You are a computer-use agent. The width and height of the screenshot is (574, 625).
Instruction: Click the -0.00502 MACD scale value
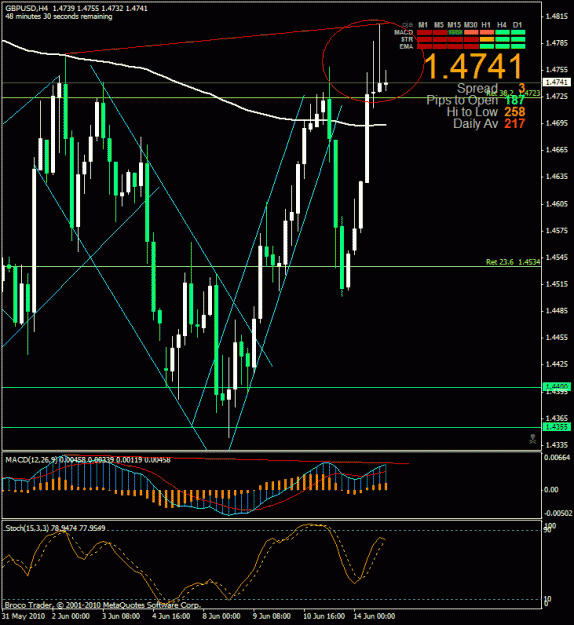(x=558, y=513)
